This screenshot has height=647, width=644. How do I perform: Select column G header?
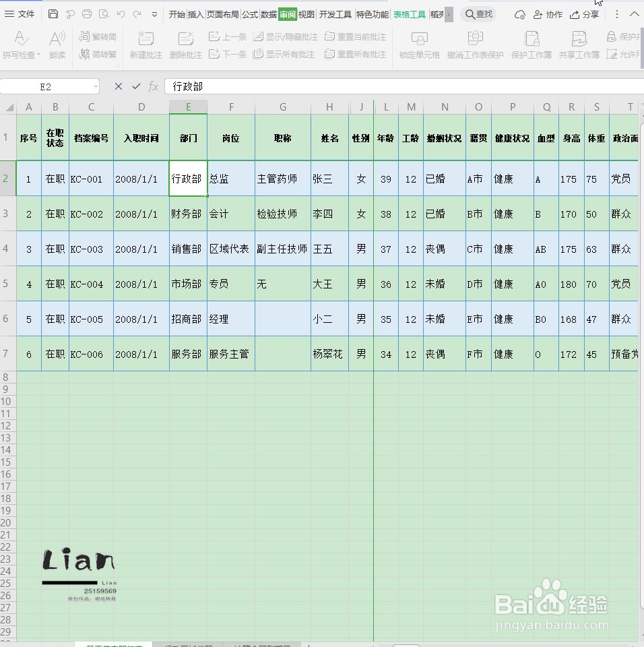click(283, 107)
